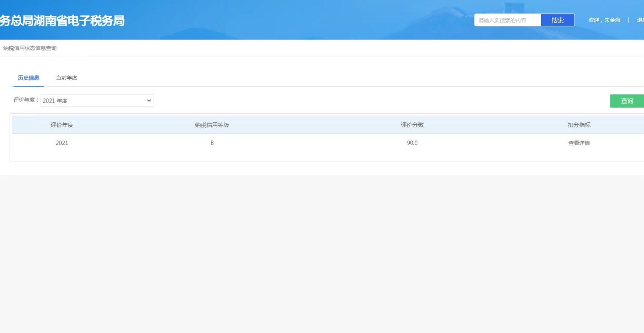This screenshot has width=644, height=333.
Task: Click the chevron arrow of the 评价年度 dropdown
Action: [149, 101]
